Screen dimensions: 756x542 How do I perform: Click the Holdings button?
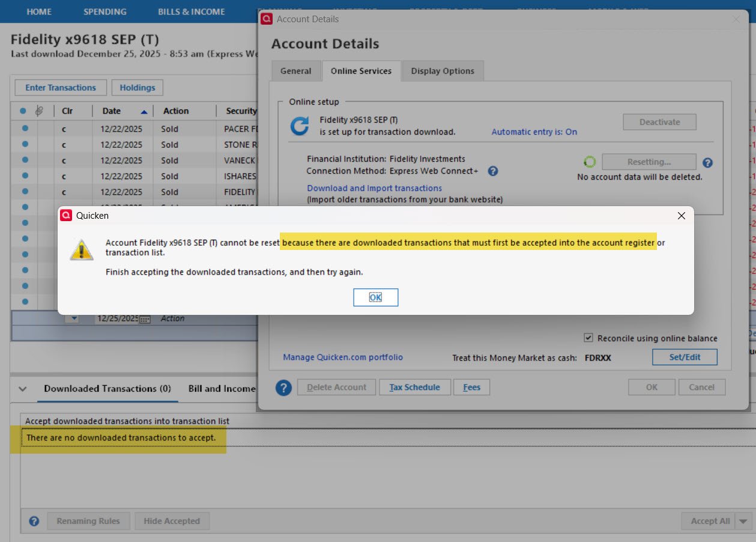(138, 88)
